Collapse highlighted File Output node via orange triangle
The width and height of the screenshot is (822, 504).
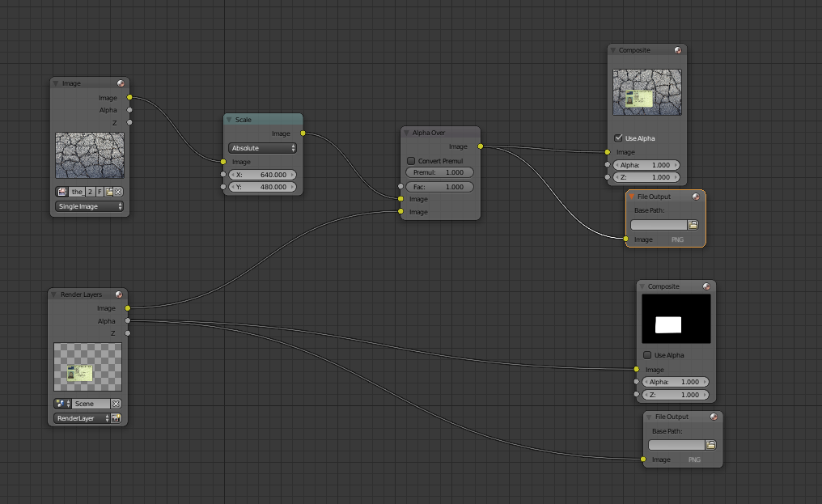coord(631,197)
